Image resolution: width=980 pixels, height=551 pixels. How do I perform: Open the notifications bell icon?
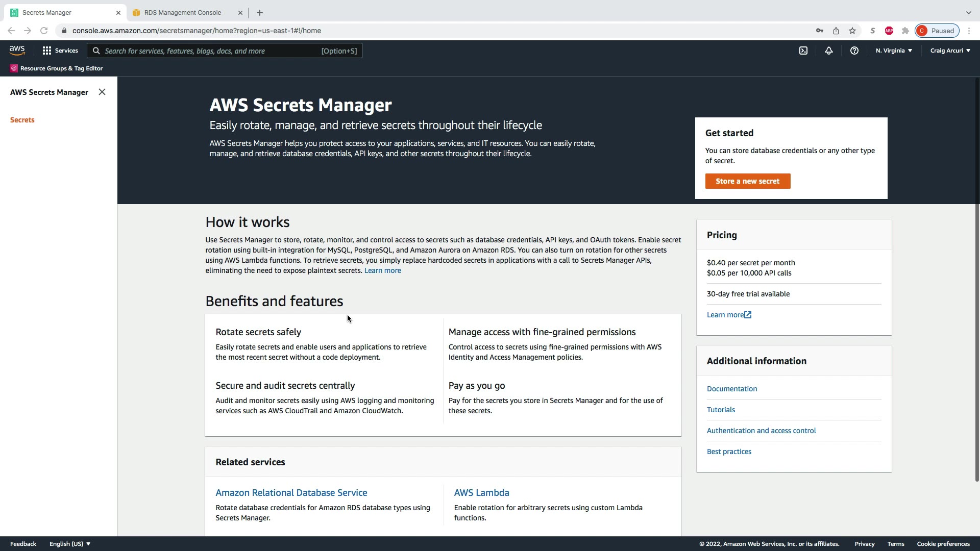click(829, 51)
